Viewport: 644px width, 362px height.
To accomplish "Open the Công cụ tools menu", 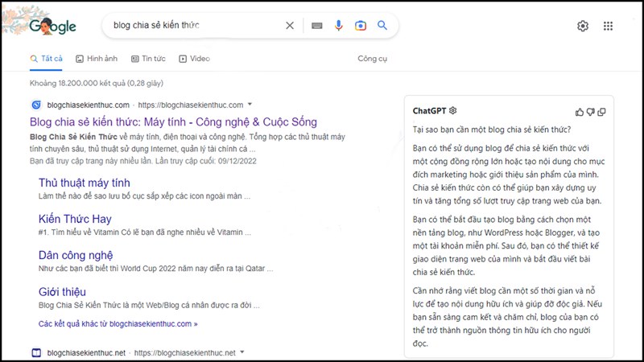I will click(x=372, y=59).
